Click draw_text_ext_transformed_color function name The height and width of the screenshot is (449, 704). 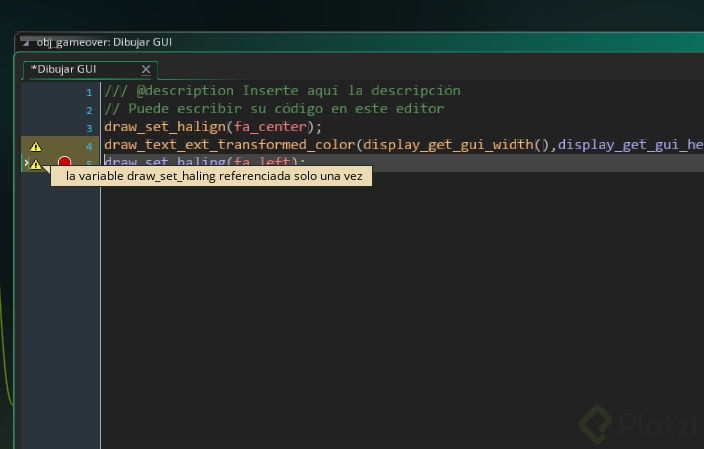click(230, 145)
